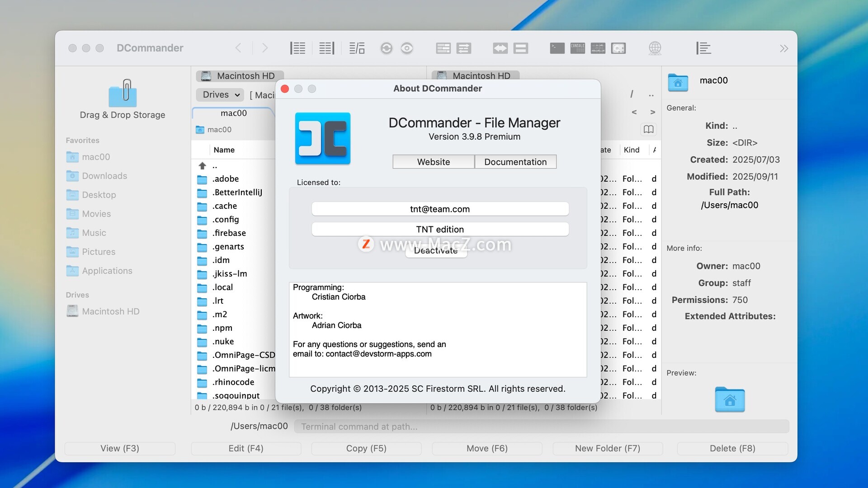The width and height of the screenshot is (868, 488).
Task: Select the mac00 tab in left panel
Action: point(233,113)
